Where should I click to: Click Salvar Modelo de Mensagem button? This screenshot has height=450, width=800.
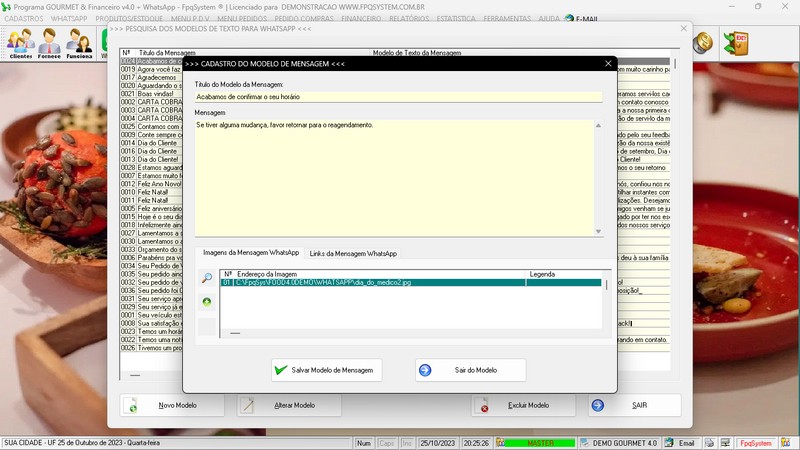(x=327, y=370)
